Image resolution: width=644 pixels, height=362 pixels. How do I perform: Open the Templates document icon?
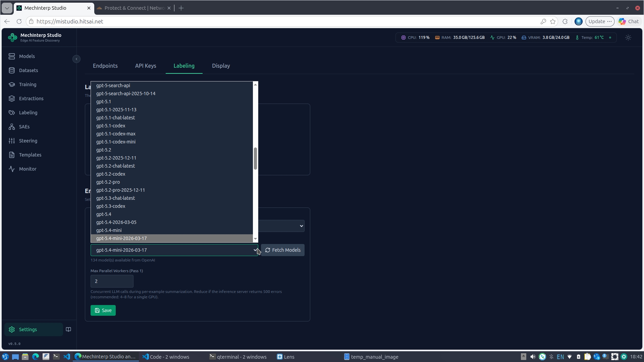click(x=12, y=155)
